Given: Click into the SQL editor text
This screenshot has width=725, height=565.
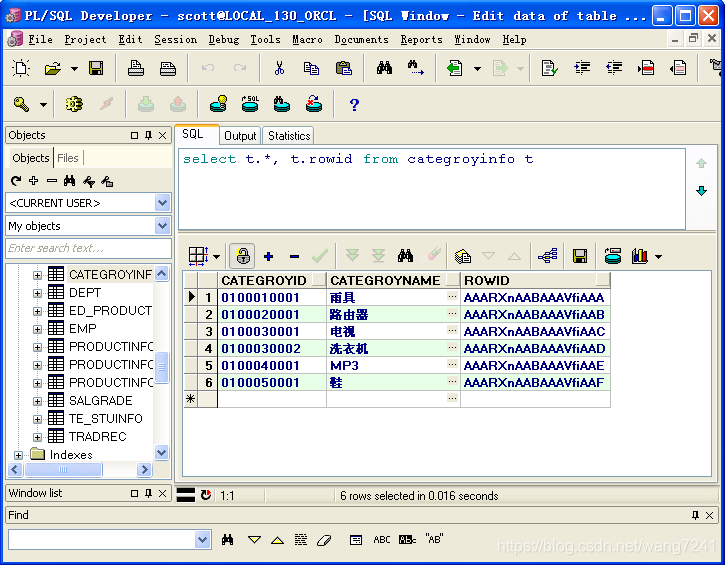Looking at the screenshot, I should 358,159.
